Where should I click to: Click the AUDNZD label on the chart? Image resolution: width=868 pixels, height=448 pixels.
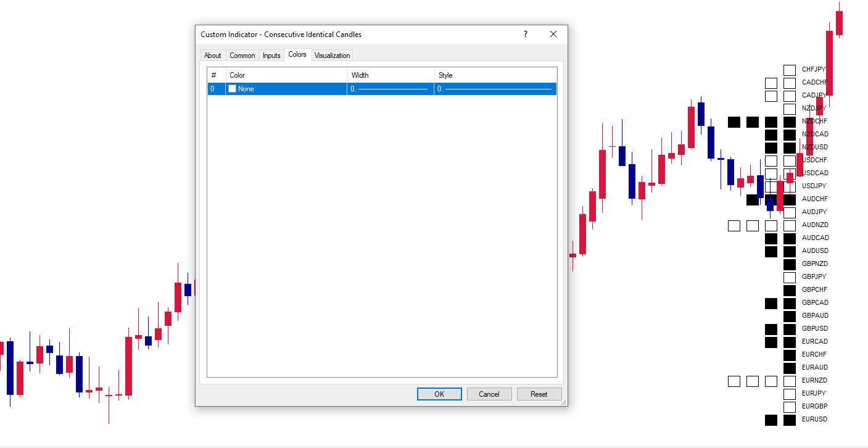(815, 225)
